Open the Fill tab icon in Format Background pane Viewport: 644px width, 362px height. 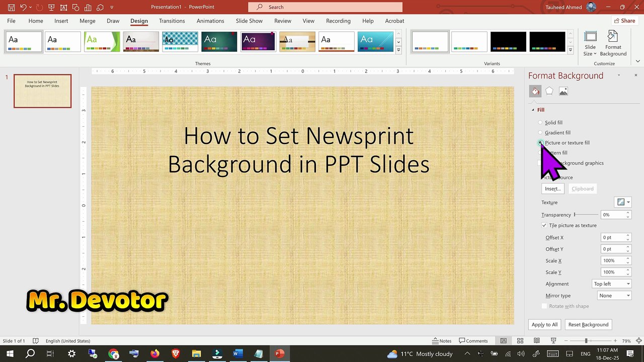pyautogui.click(x=535, y=91)
